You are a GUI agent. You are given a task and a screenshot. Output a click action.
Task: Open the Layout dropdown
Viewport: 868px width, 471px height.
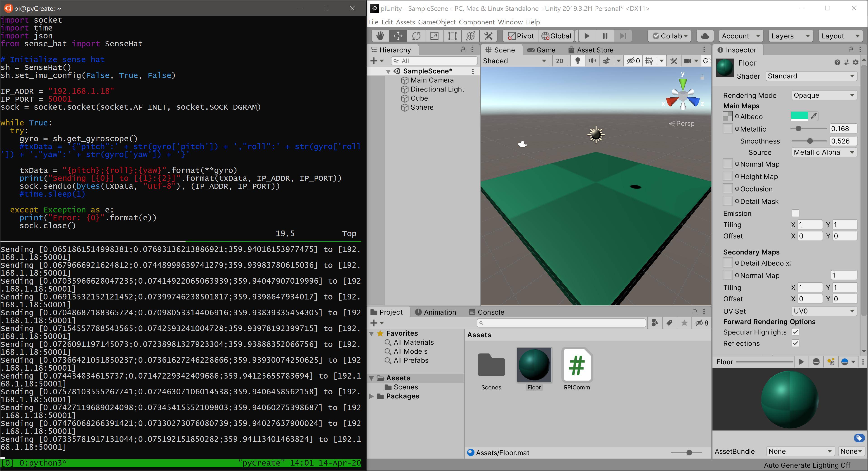pyautogui.click(x=840, y=36)
